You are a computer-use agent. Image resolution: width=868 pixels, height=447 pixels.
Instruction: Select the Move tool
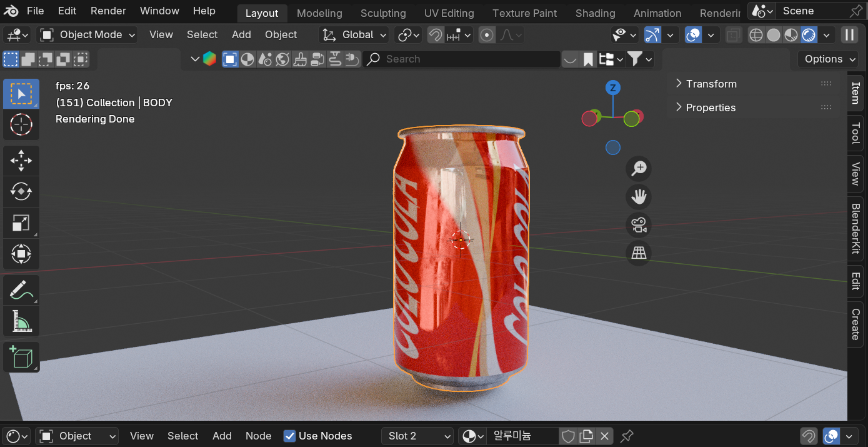pyautogui.click(x=21, y=161)
